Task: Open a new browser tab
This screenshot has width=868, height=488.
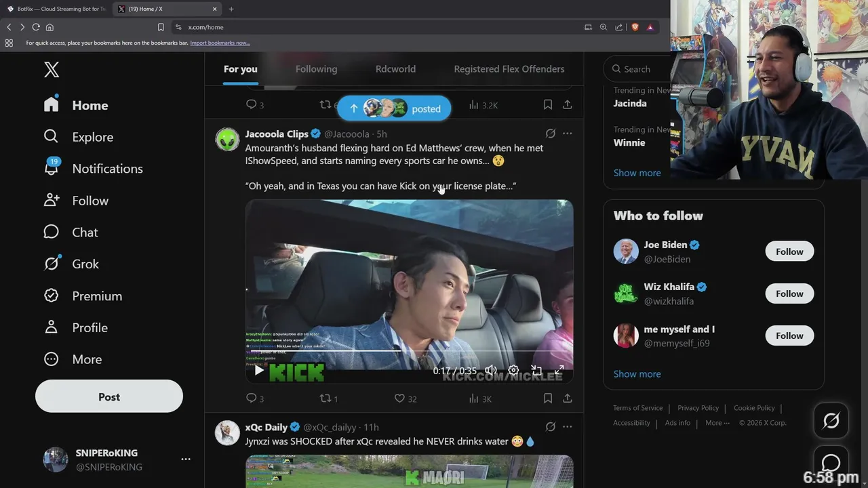Action: coord(231,9)
